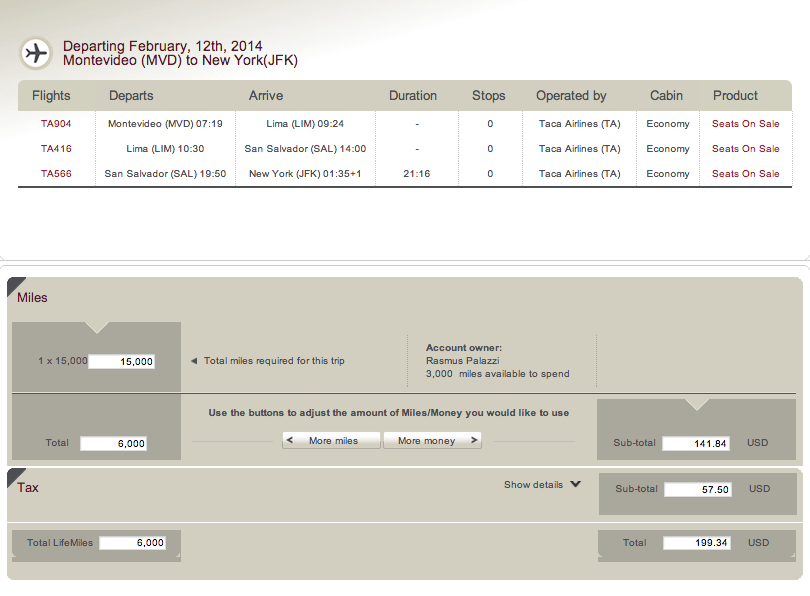Click the airplane departure icon
Screen dimensions: 810x596
36,53
